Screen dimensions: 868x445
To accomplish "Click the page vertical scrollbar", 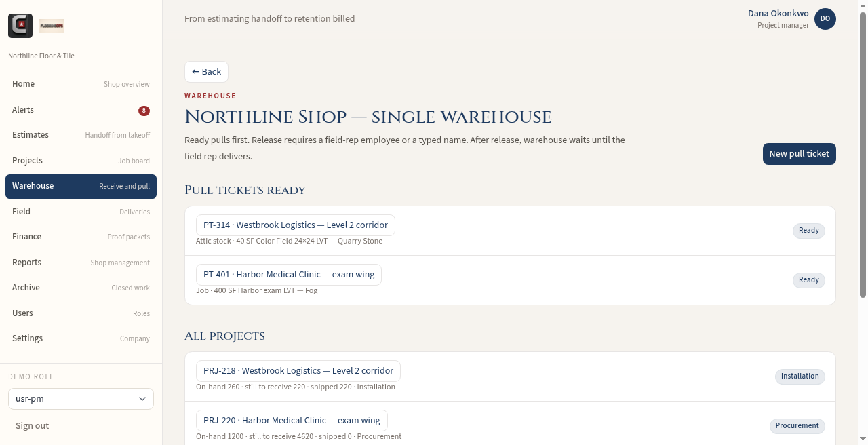I will [x=863, y=155].
